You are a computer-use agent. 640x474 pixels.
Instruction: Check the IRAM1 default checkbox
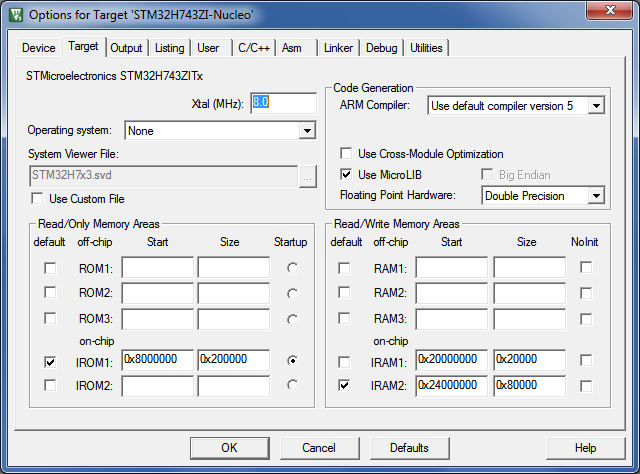coord(344,362)
